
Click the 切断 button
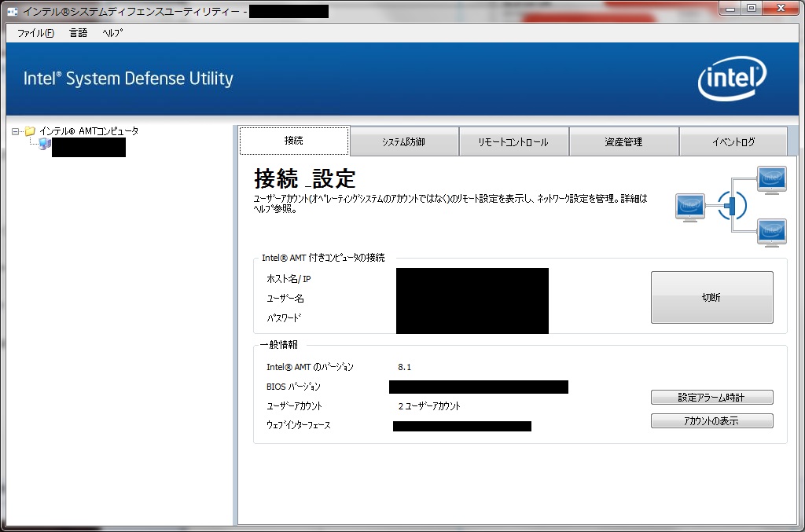point(711,298)
